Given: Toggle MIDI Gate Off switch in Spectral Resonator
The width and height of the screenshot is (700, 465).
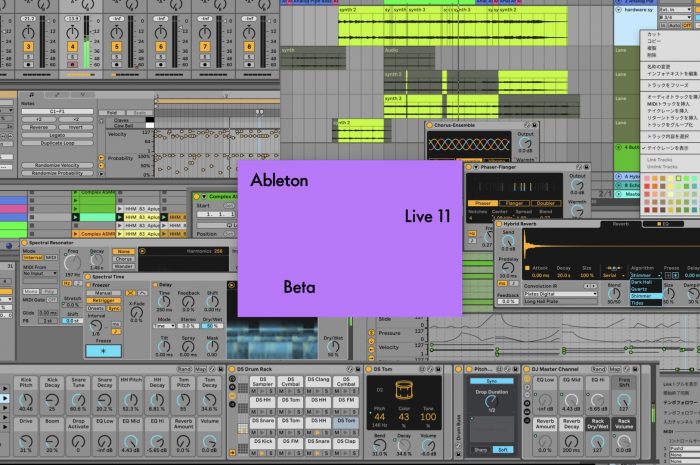Looking at the screenshot, I should (52, 300).
